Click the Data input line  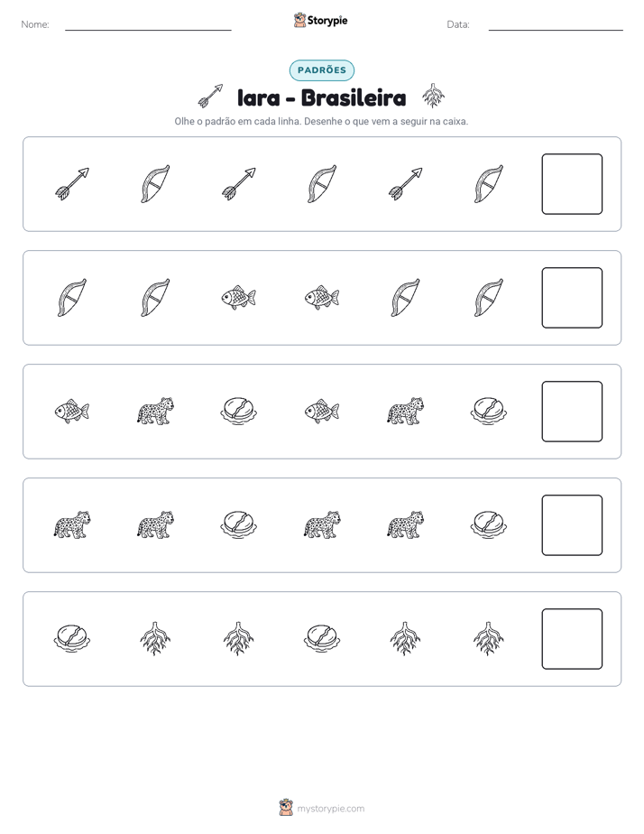click(556, 26)
